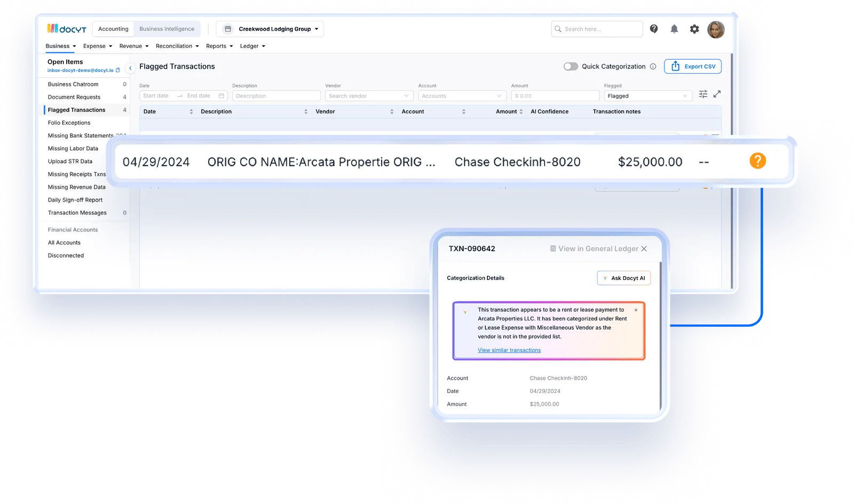Expand the Ledger menu
The height and width of the screenshot is (504, 854).
tap(252, 46)
